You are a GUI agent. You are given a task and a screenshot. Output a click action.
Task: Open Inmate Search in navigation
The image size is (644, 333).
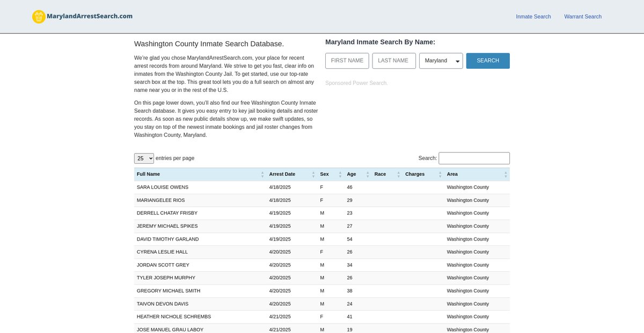click(533, 17)
